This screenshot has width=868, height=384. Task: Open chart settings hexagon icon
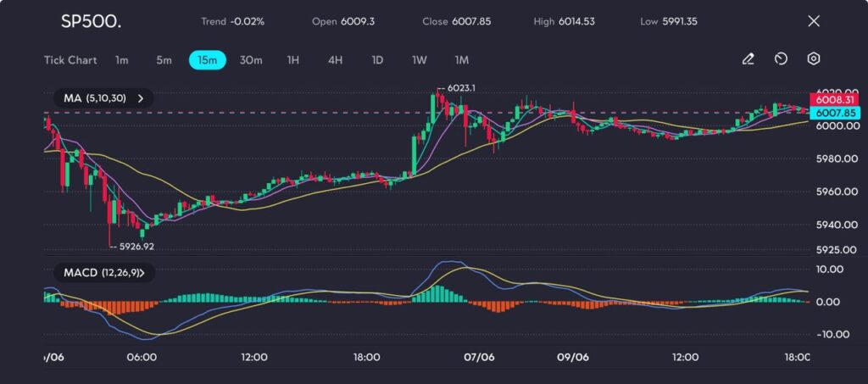813,59
